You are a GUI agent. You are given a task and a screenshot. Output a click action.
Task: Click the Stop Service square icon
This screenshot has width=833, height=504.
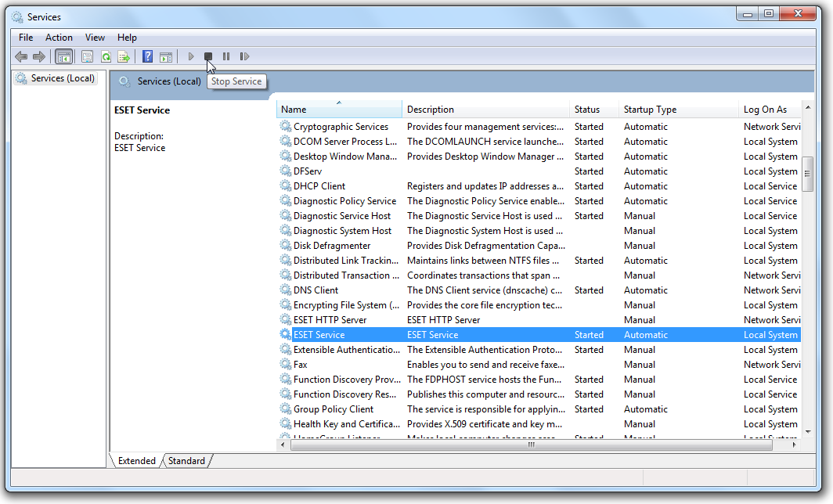[208, 56]
